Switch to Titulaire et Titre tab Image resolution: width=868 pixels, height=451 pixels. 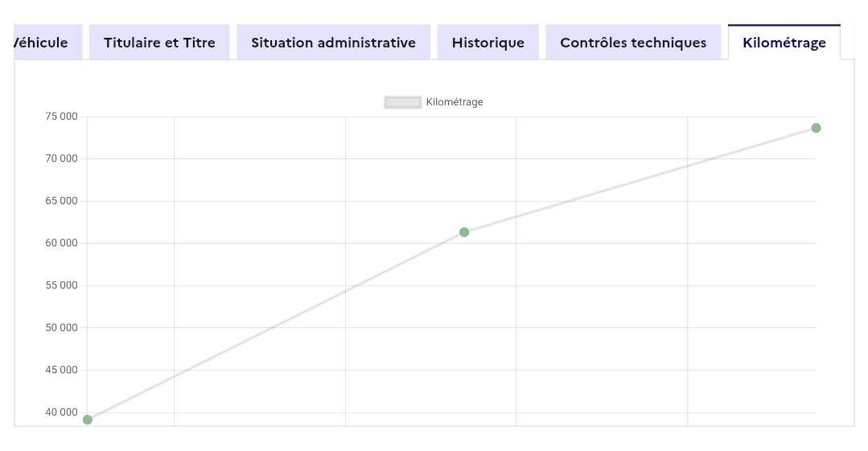point(159,43)
